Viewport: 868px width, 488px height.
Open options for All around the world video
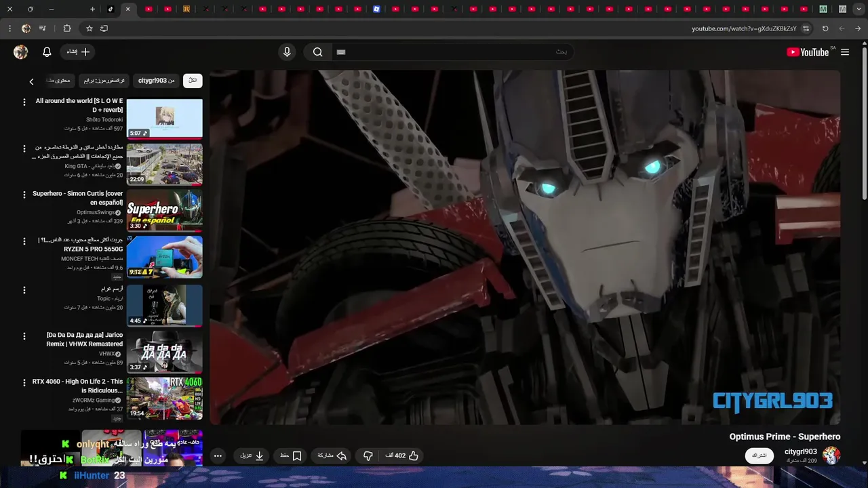coord(24,102)
